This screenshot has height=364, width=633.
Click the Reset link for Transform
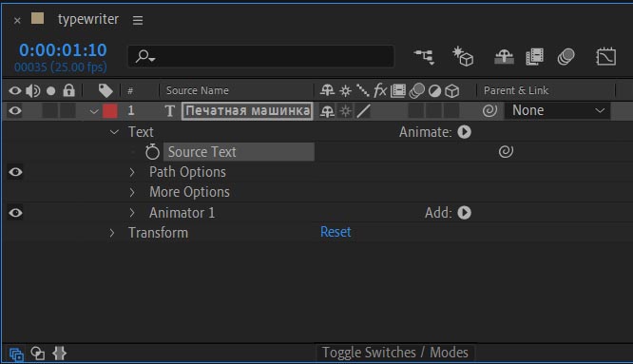pyautogui.click(x=336, y=232)
